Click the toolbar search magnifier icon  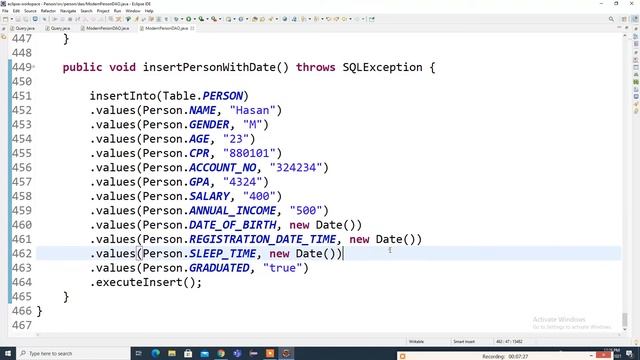611,19
